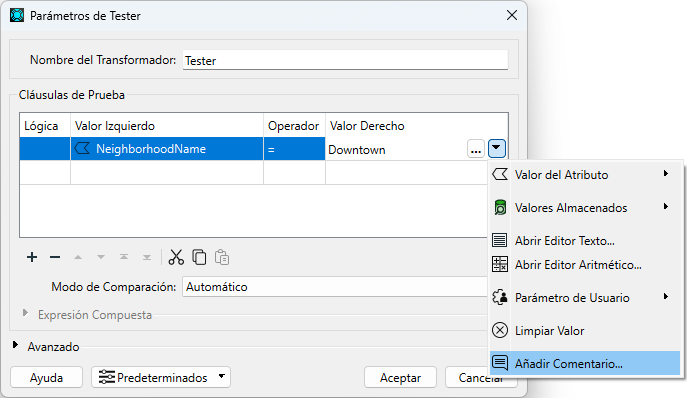This screenshot has width=687, height=398.
Task: Open Valor del Atributo submenu
Action: pyautogui.click(x=585, y=174)
